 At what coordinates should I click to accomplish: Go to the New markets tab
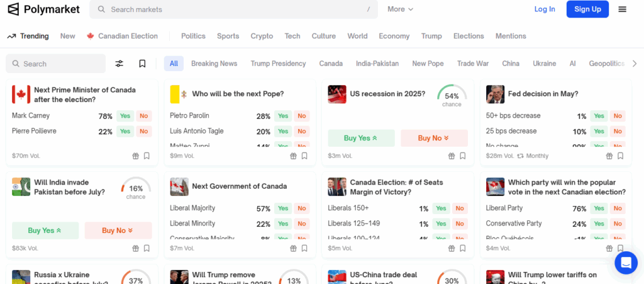[68, 36]
